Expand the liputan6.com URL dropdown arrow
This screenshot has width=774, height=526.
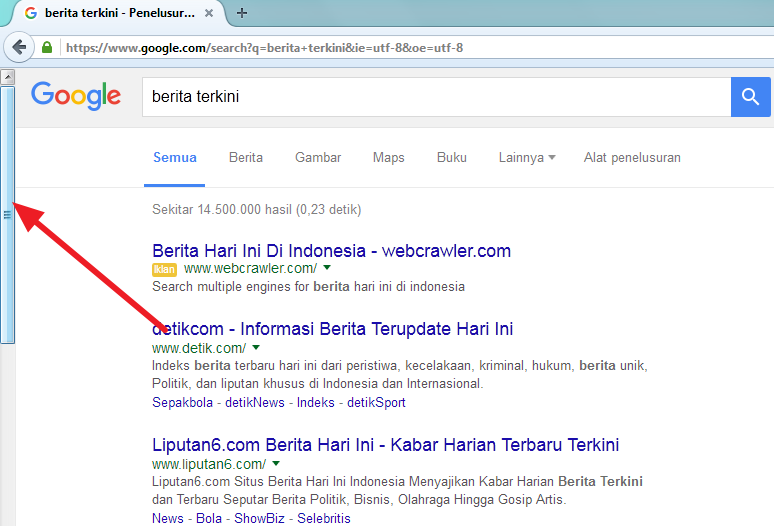[x=276, y=463]
